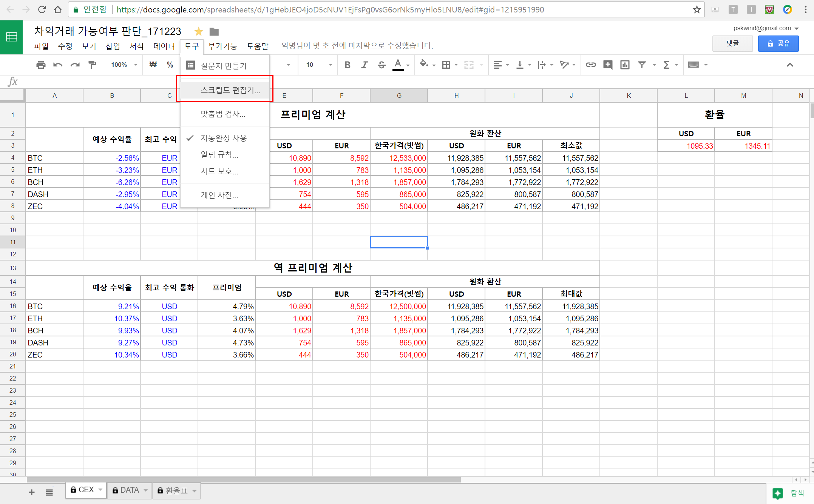This screenshot has height=504, width=814.
Task: Open the all sheets list
Action: coord(49,492)
